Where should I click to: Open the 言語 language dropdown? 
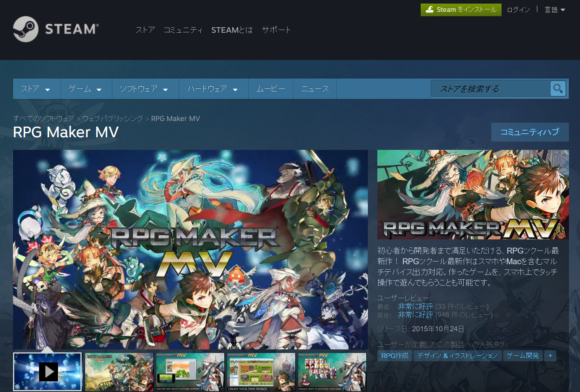(554, 9)
